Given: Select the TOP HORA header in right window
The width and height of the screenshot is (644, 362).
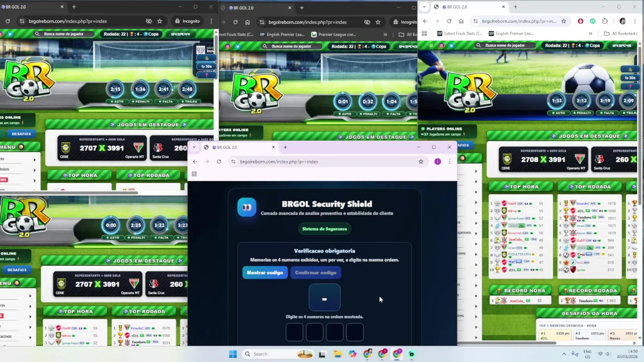Looking at the screenshot, I should click(x=521, y=187).
